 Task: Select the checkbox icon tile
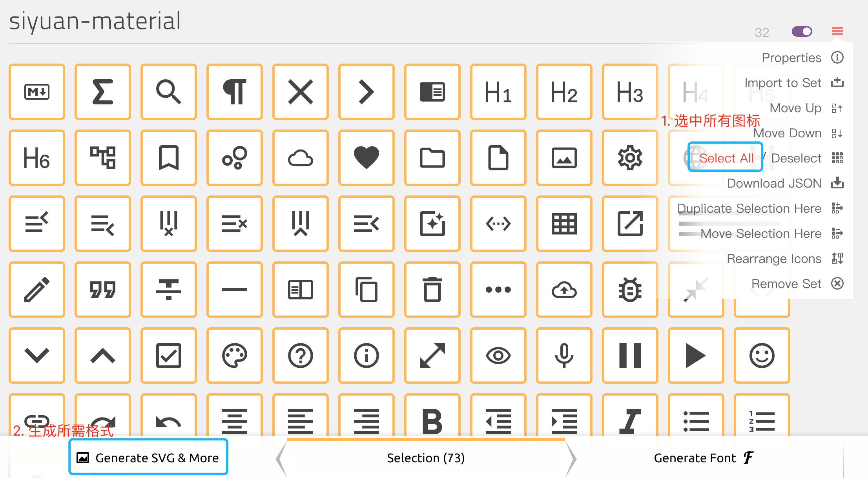click(x=169, y=356)
